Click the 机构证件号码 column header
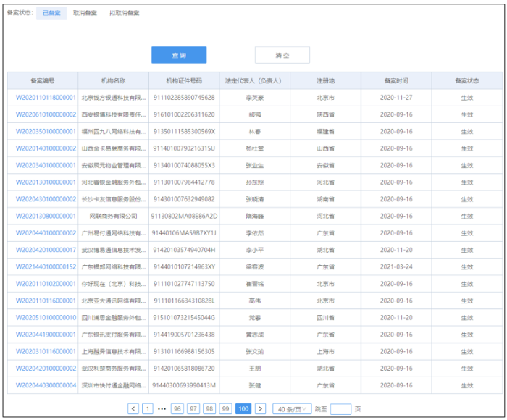Screen dimensions: 507x420 pyautogui.click(x=184, y=80)
